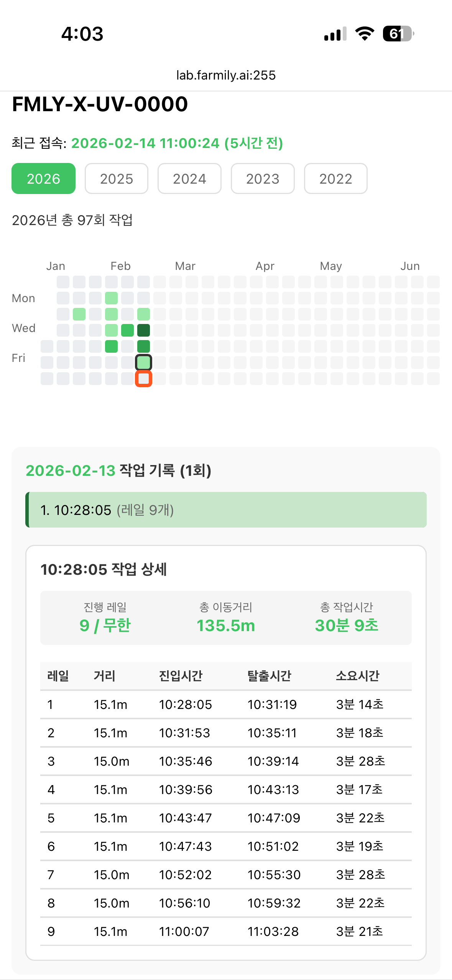This screenshot has width=452, height=980.
Task: Select the orange-outlined heatmap day cell
Action: 143,379
